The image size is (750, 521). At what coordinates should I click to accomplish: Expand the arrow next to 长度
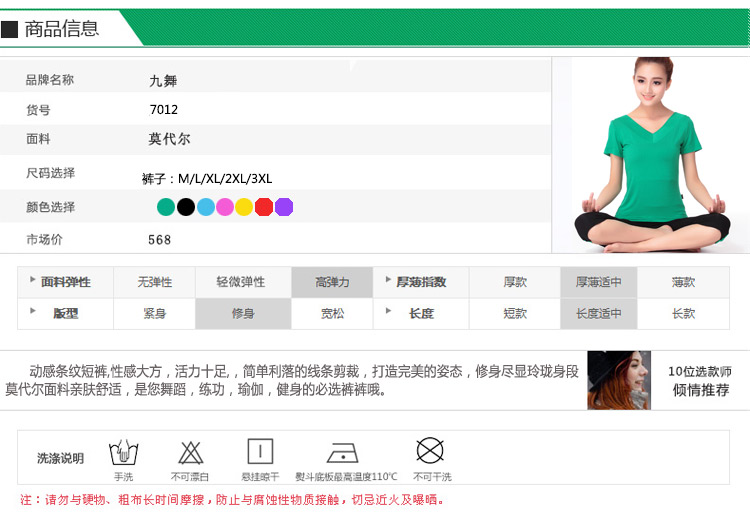coord(387,312)
